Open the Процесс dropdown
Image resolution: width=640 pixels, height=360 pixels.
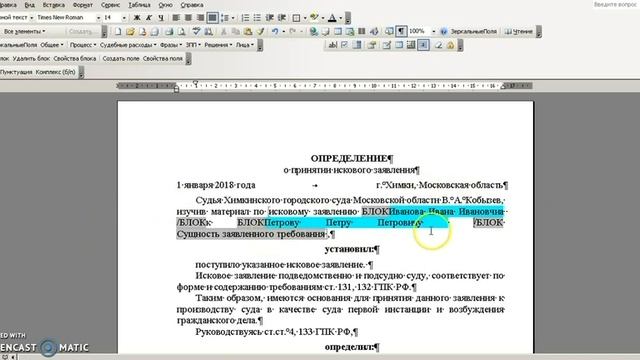83,45
